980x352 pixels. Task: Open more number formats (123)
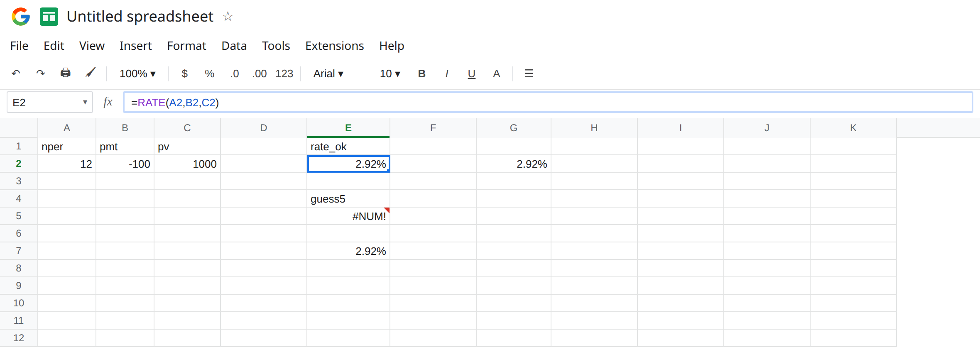284,73
